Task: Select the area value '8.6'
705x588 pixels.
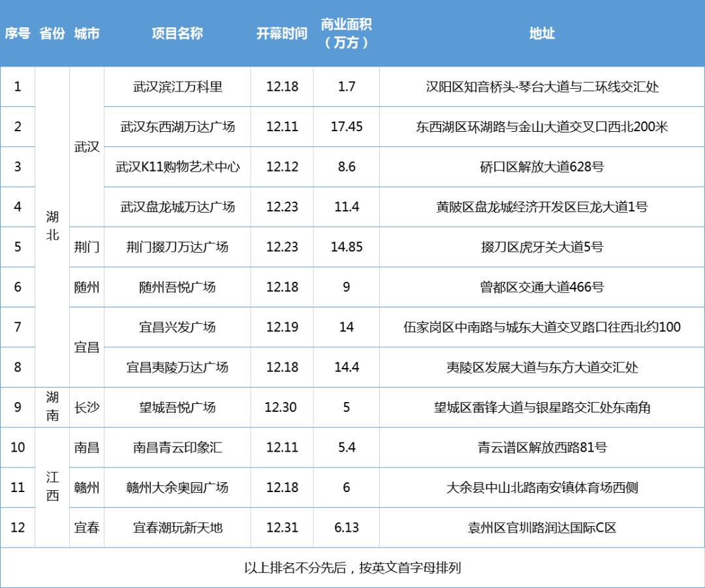Action: pos(347,167)
